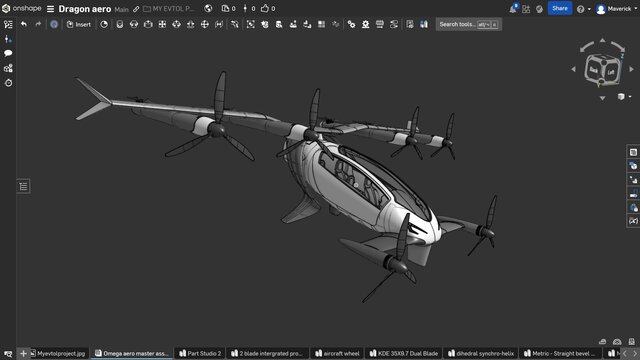The height and width of the screenshot is (360, 640).
Task: Open the top right-side panel icon
Action: pyautogui.click(x=633, y=152)
